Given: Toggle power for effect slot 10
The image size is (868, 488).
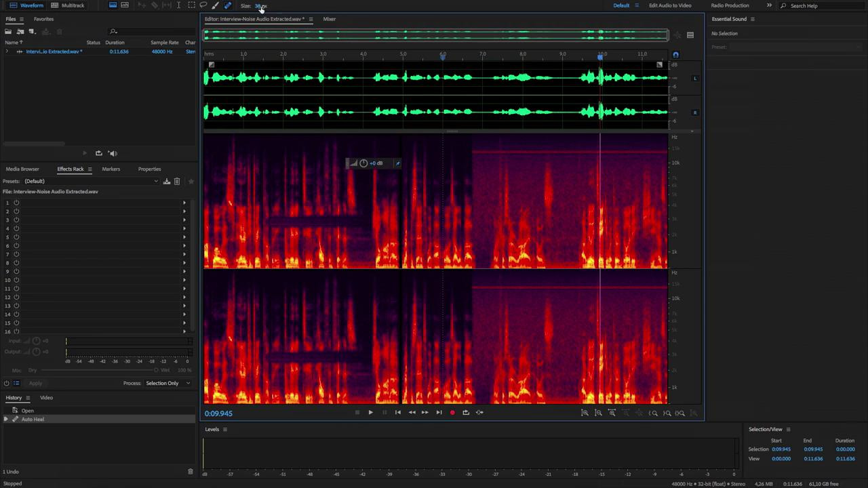Looking at the screenshot, I should click(x=16, y=280).
